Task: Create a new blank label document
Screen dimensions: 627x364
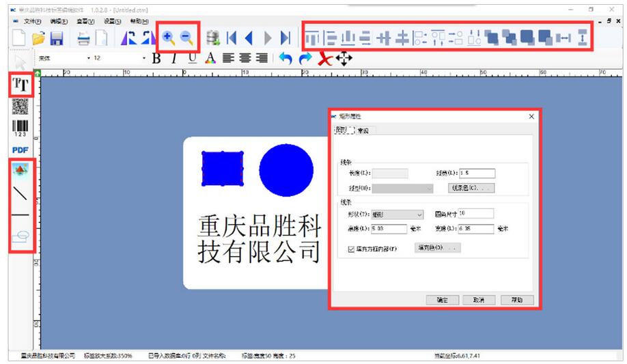Action: pyautogui.click(x=18, y=38)
